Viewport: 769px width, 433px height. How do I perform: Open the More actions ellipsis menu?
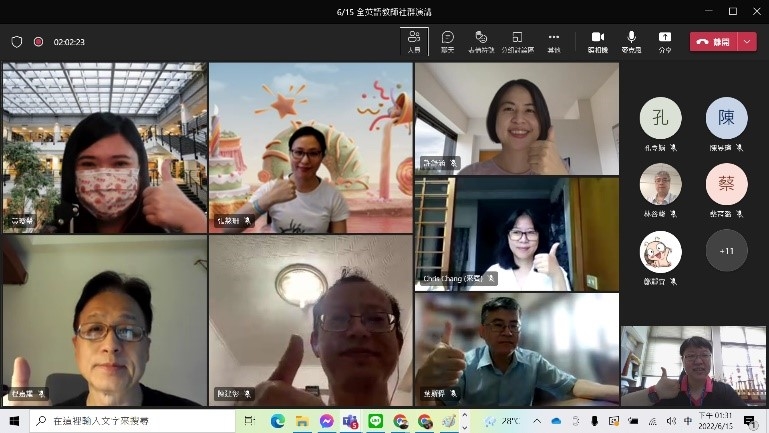[x=554, y=41]
